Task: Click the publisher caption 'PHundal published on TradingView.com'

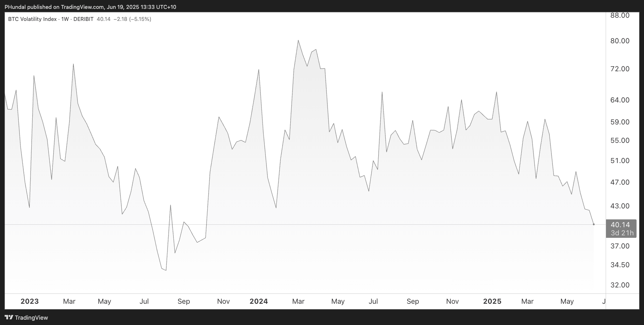Action: tap(54, 7)
